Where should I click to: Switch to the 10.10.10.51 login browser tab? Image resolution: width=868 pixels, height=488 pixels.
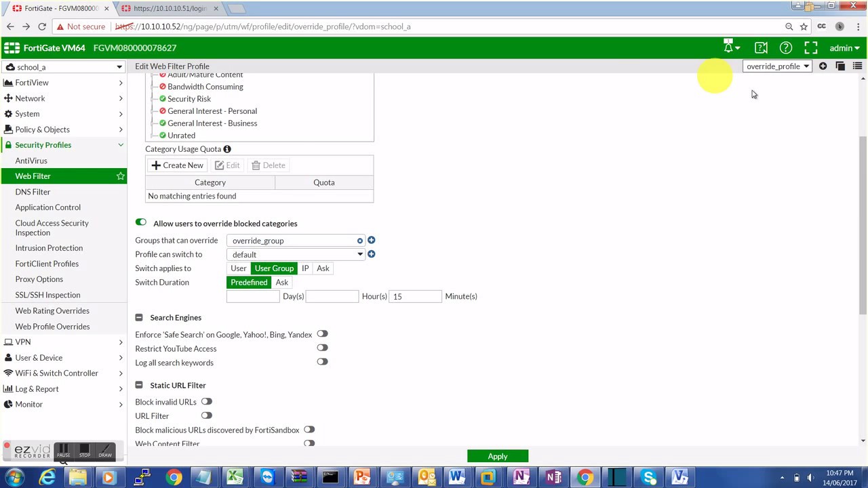coord(170,8)
